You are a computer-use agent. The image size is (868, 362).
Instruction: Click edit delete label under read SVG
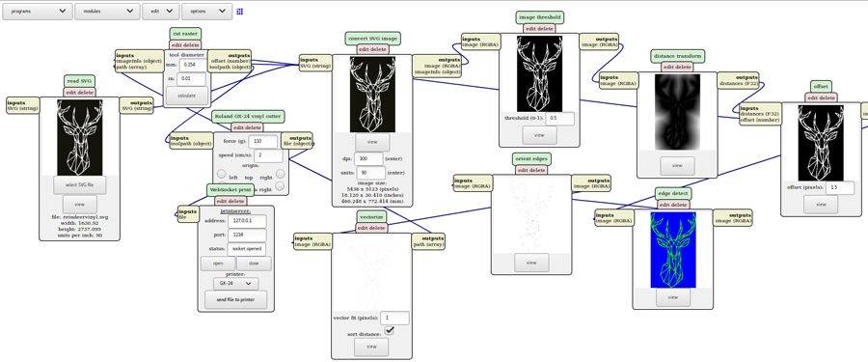(x=80, y=93)
